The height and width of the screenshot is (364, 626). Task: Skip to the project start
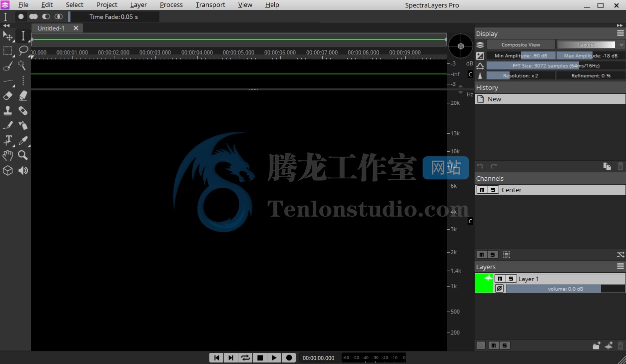click(x=216, y=358)
